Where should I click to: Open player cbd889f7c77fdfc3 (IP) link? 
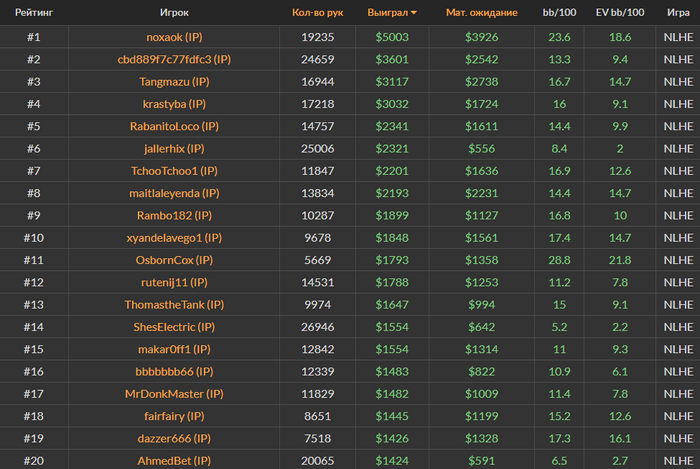[174, 59]
